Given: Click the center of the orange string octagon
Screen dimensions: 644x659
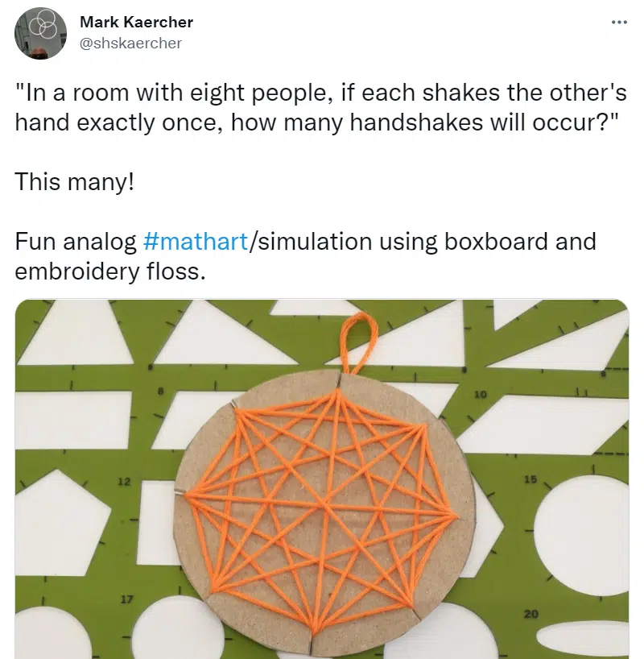Looking at the screenshot, I should coord(324,508).
